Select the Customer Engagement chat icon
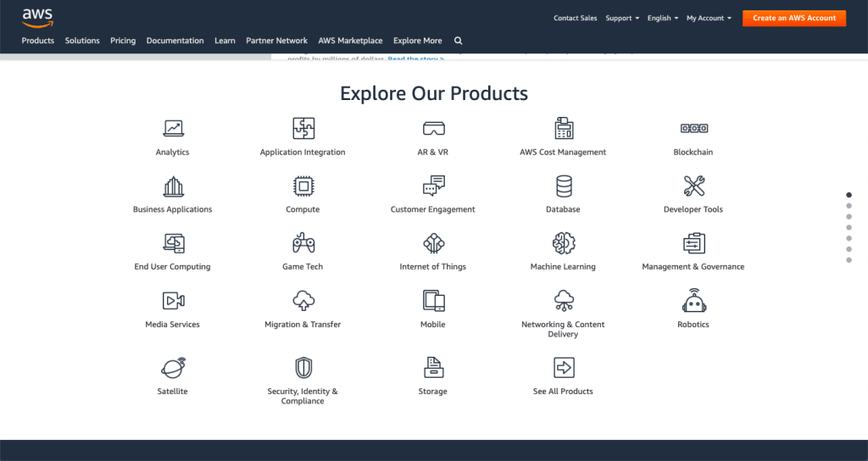This screenshot has height=461, width=868. click(x=433, y=186)
